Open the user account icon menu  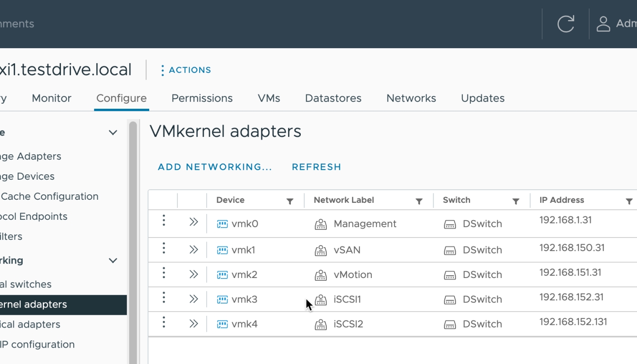(603, 24)
